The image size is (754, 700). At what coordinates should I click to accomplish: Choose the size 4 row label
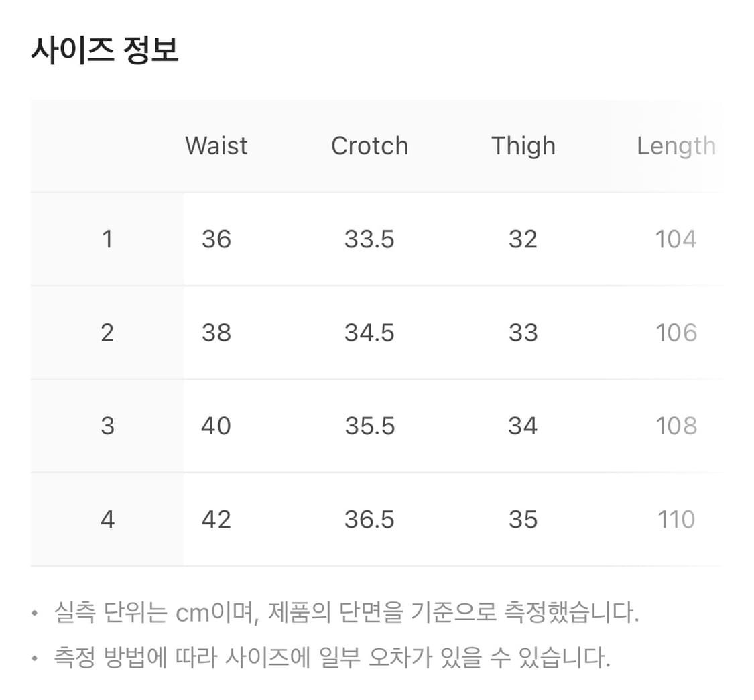pyautogui.click(x=107, y=520)
